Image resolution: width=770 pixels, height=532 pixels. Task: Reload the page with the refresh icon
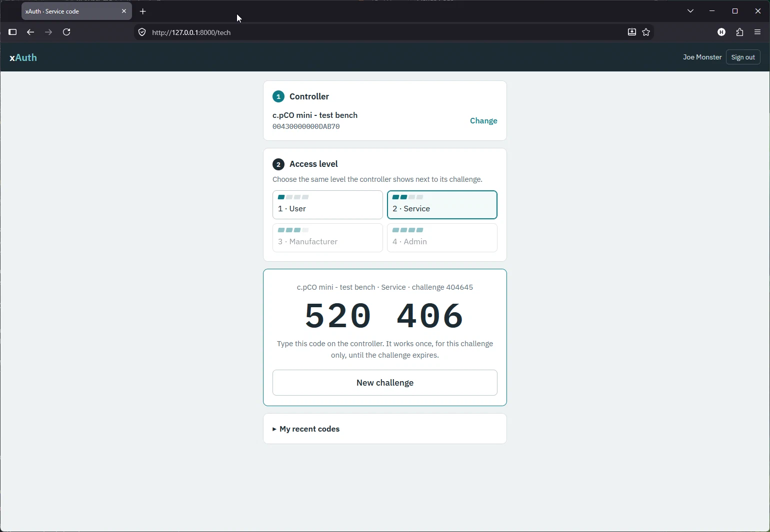66,32
